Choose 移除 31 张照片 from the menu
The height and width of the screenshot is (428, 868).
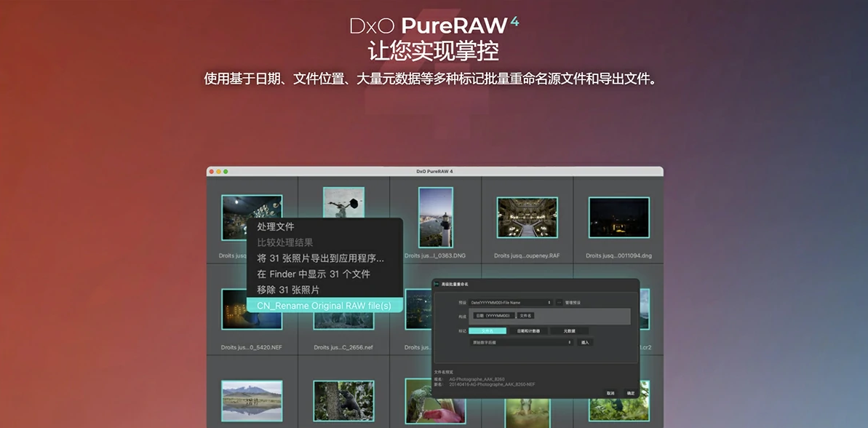325,290
